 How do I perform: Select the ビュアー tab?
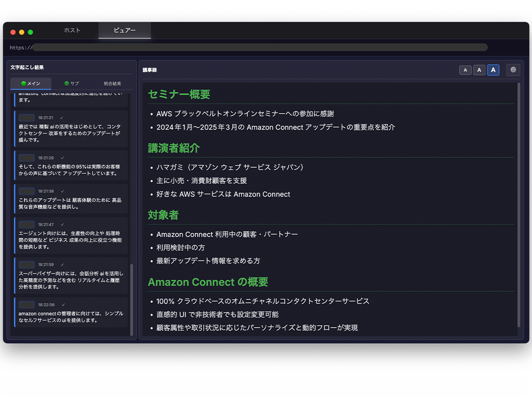click(125, 30)
